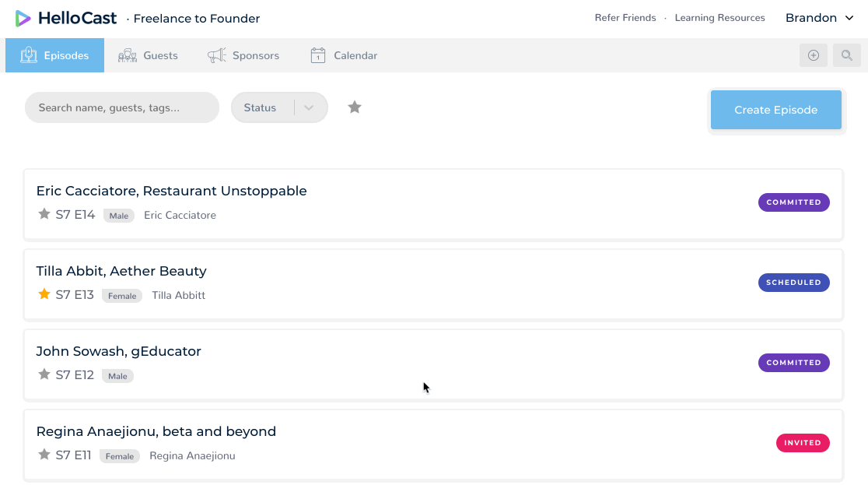Click the Invited status badge
Image resolution: width=868 pixels, height=485 pixels.
point(803,443)
